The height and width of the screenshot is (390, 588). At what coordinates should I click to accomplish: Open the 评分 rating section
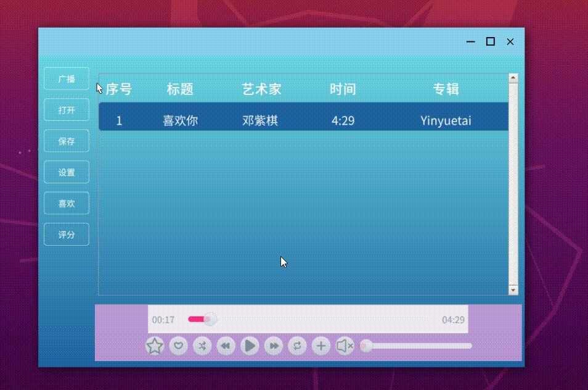point(67,234)
